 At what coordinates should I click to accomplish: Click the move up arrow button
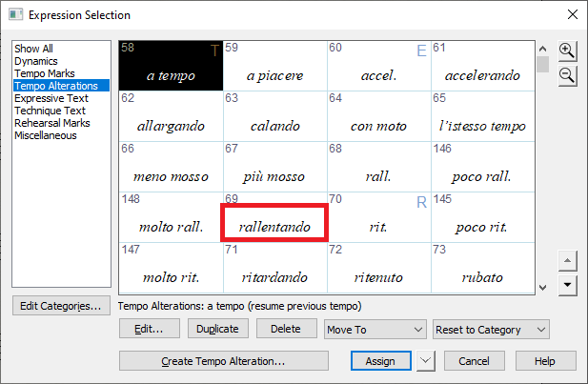click(x=567, y=261)
